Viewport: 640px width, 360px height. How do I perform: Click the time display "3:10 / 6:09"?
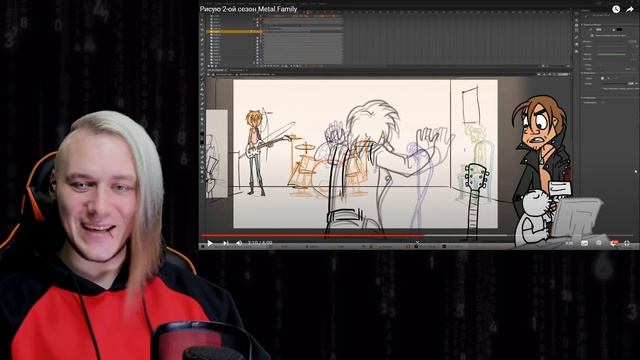coord(260,243)
